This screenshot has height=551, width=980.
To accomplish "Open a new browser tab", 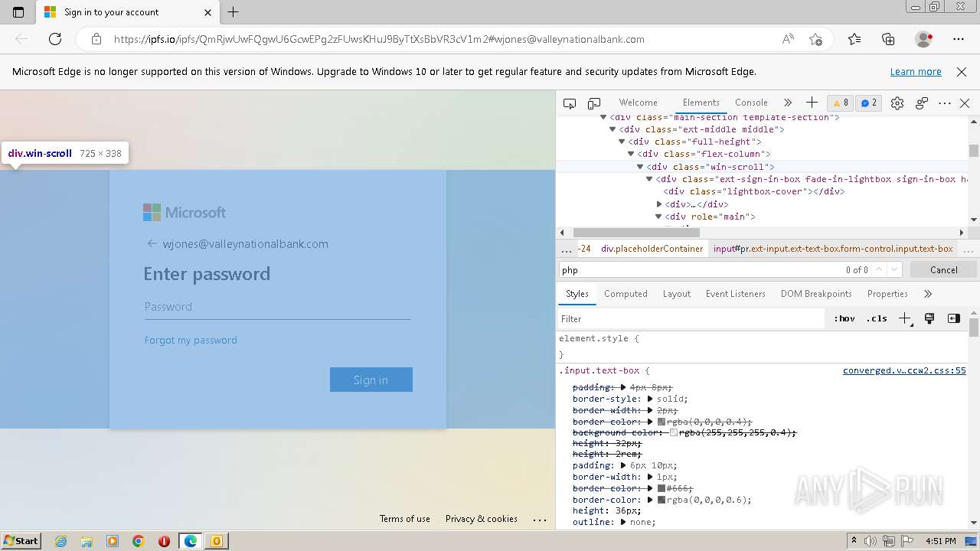I will point(234,12).
